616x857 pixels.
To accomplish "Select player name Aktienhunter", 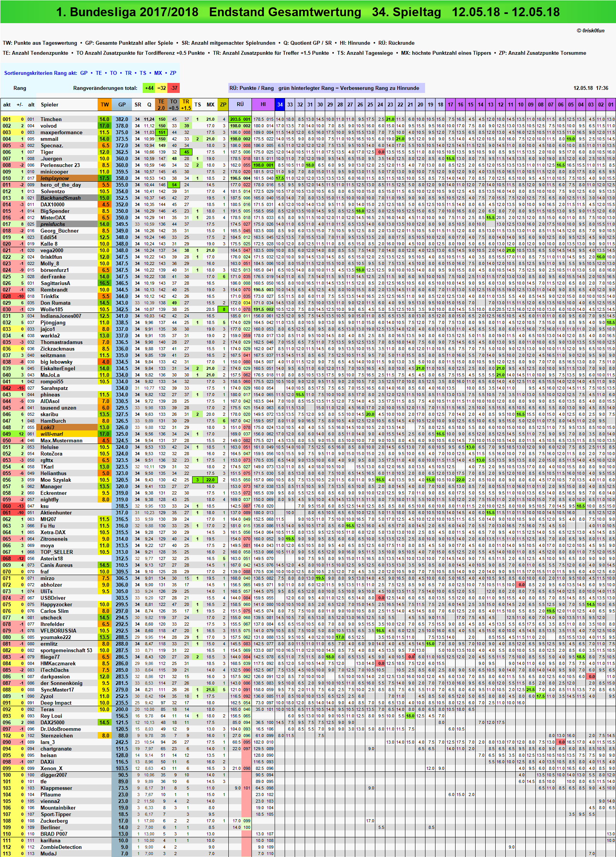I will click(56, 513).
